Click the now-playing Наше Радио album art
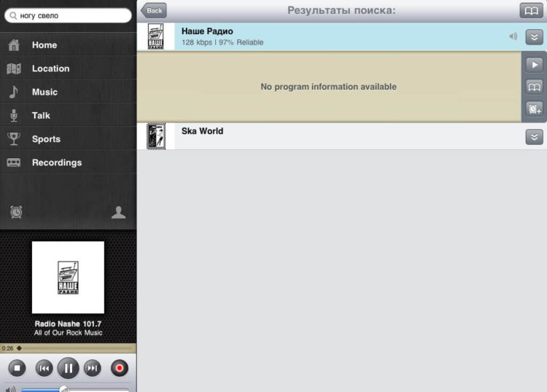 point(68,278)
